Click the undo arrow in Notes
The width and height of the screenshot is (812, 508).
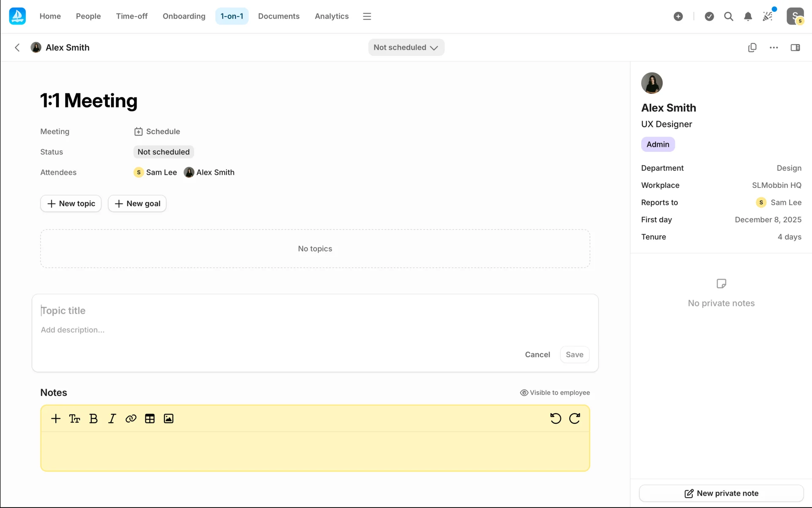[555, 419]
